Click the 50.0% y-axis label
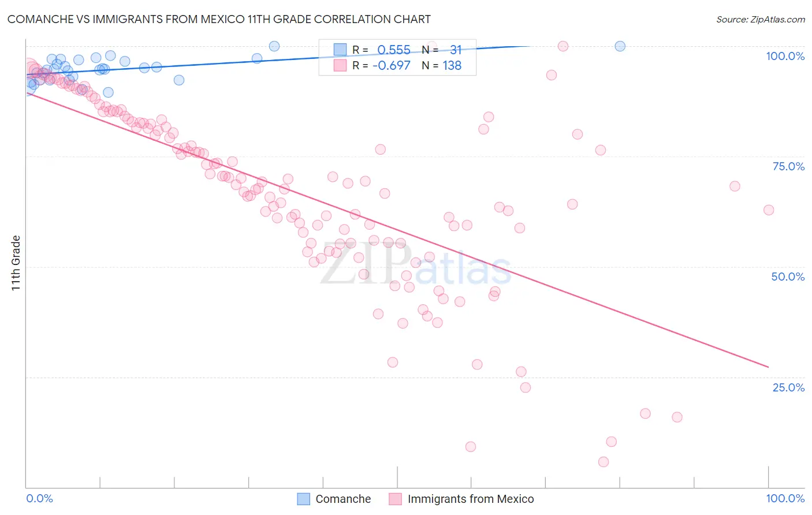This screenshot has width=812, height=515. (x=788, y=277)
